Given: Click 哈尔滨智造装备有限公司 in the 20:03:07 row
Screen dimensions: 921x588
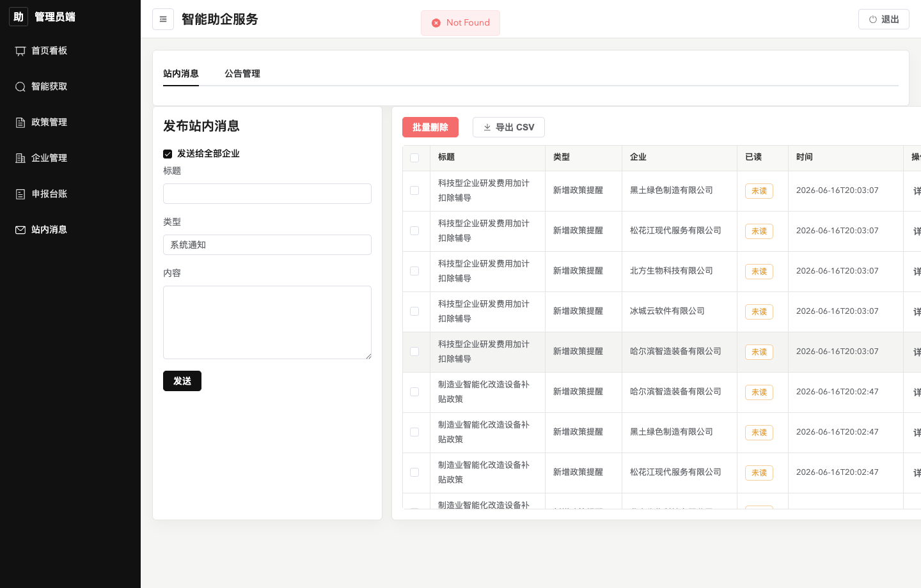Looking at the screenshot, I should (675, 352).
